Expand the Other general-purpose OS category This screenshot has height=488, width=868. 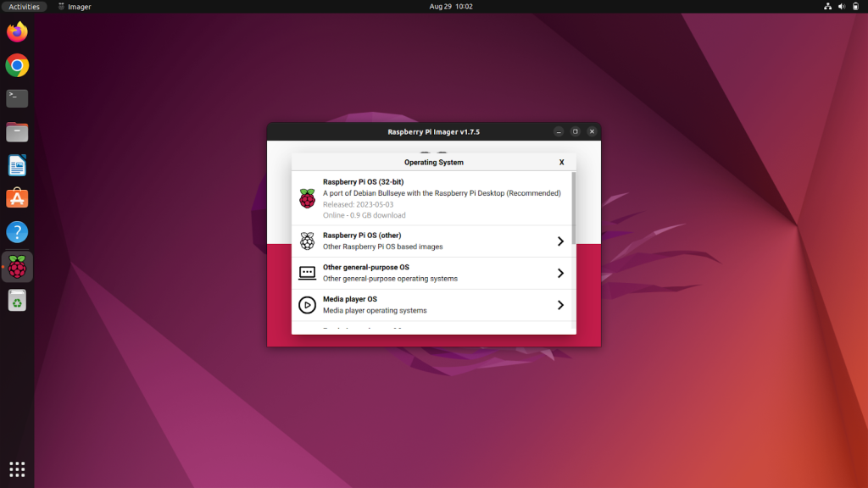560,273
